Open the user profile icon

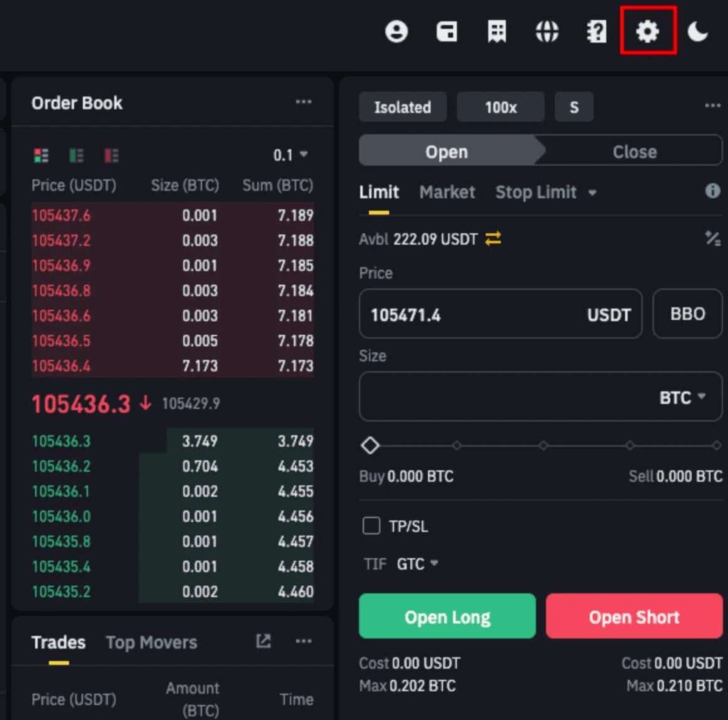coord(397,31)
